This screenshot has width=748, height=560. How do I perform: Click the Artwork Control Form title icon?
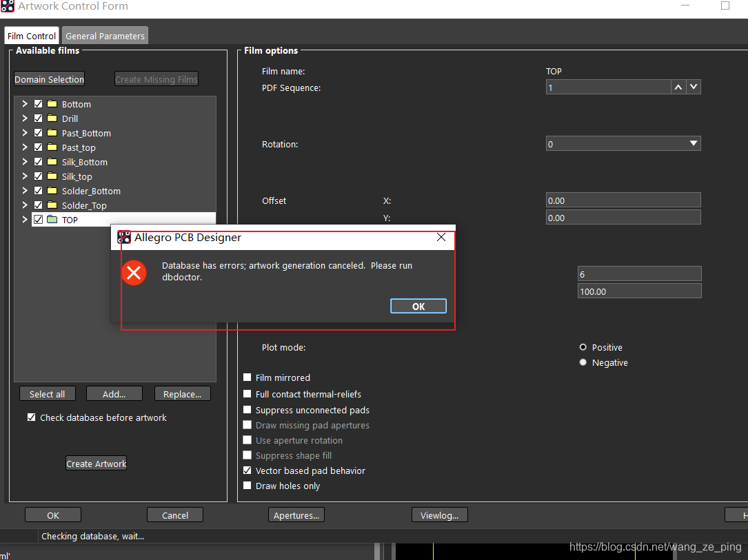[7, 6]
